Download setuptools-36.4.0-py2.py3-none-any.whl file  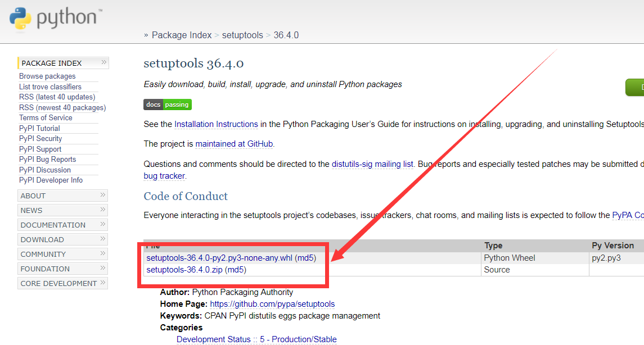[219, 257]
